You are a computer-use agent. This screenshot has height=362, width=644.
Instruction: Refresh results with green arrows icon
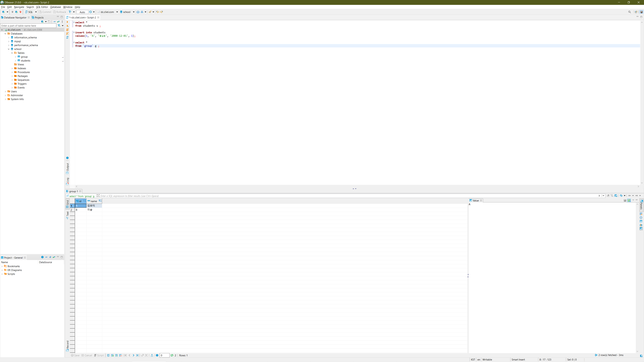click(x=172, y=355)
